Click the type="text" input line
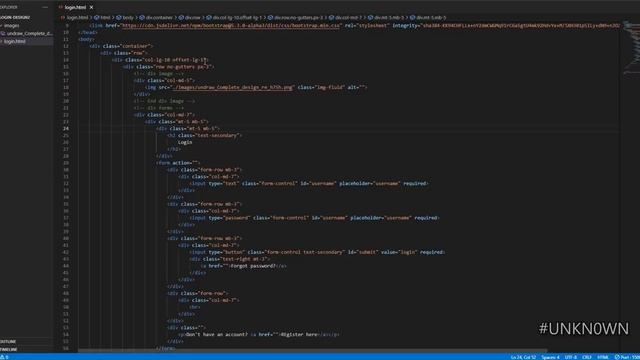 pyautogui.click(x=309, y=184)
